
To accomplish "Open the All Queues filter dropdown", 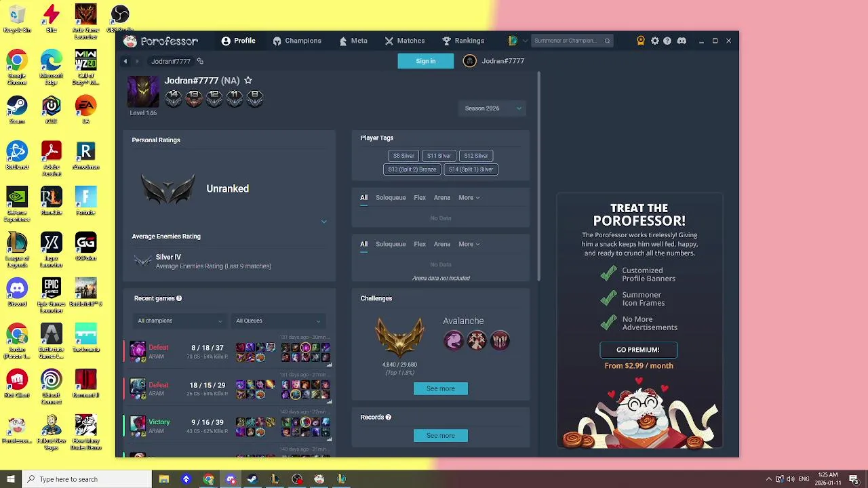I will 278,321.
